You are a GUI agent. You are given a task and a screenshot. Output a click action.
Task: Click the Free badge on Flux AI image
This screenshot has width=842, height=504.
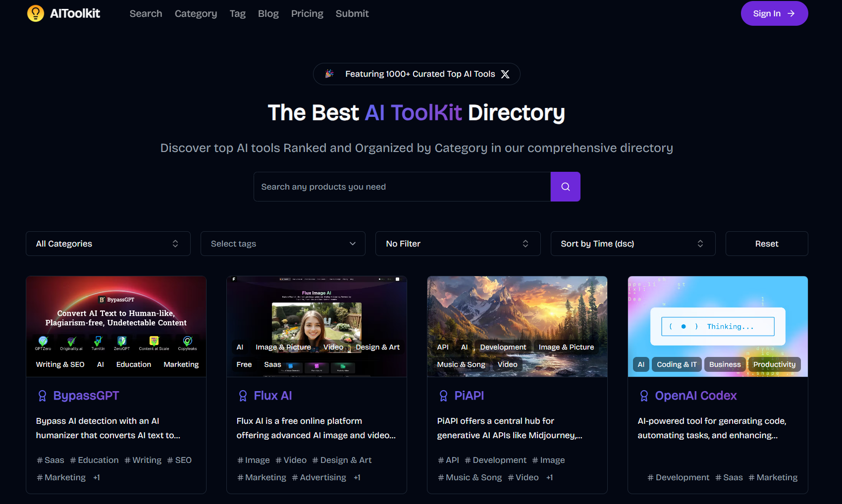click(x=244, y=364)
